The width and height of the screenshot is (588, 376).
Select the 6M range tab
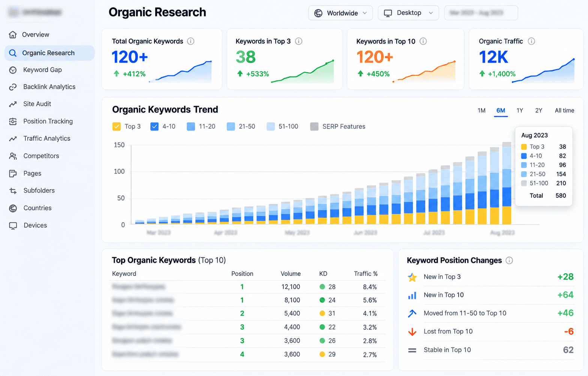pos(501,111)
